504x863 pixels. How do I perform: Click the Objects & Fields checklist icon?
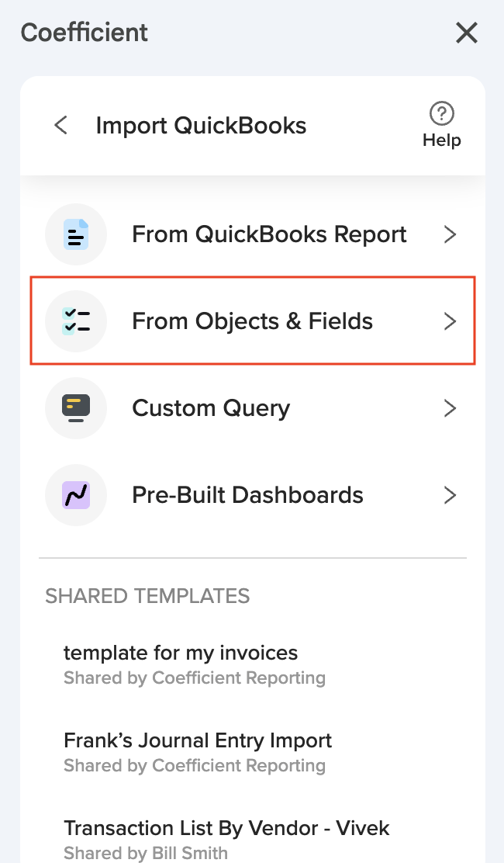(x=76, y=321)
